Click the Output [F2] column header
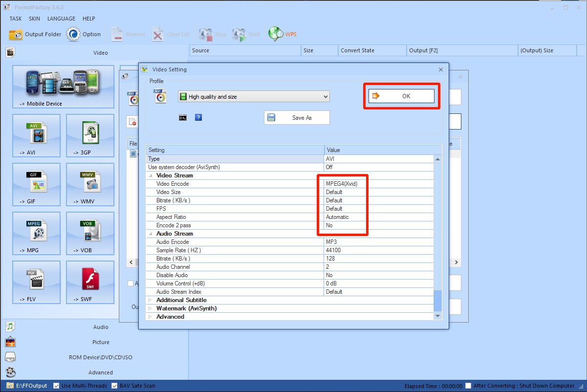Image resolution: width=587 pixels, height=392 pixels. pyautogui.click(x=462, y=50)
